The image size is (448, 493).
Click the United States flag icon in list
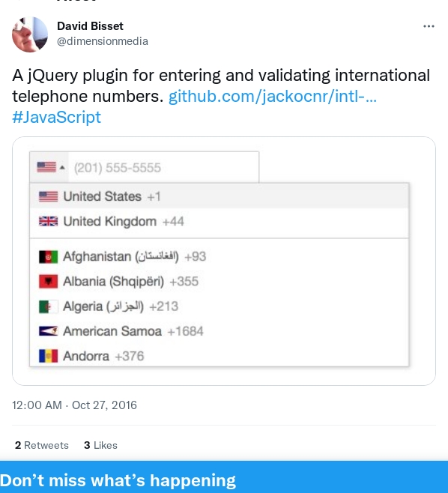pos(48,196)
